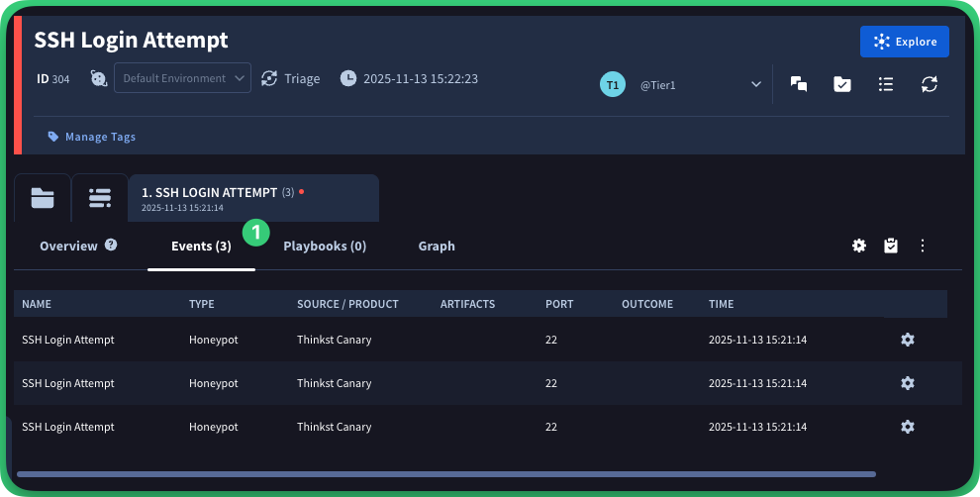The height and width of the screenshot is (497, 980).
Task: Open gear menu for first SSH event
Action: click(907, 340)
